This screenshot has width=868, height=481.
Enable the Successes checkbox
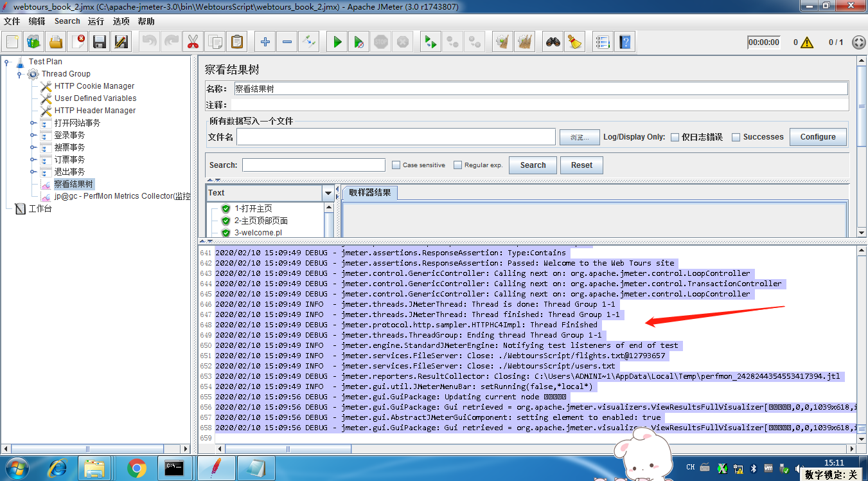click(x=736, y=137)
